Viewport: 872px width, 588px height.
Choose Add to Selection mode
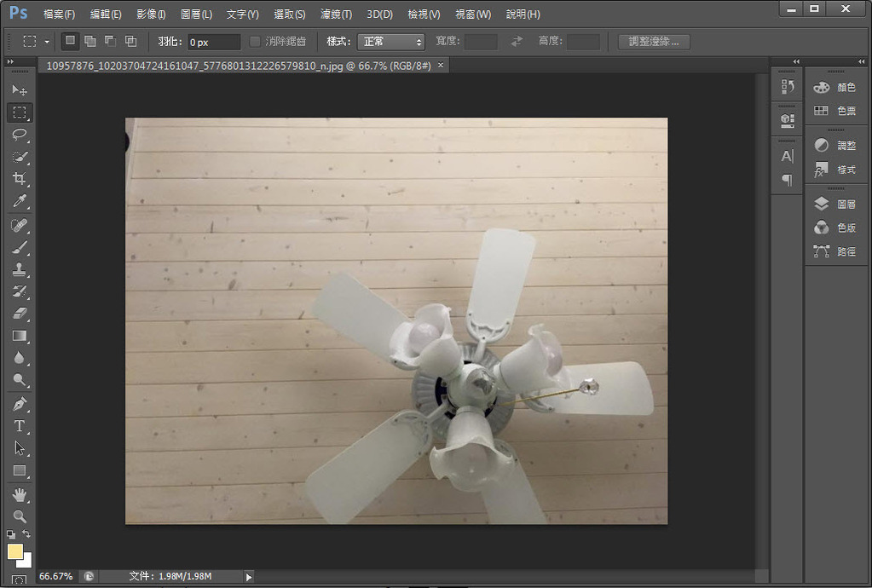click(90, 41)
